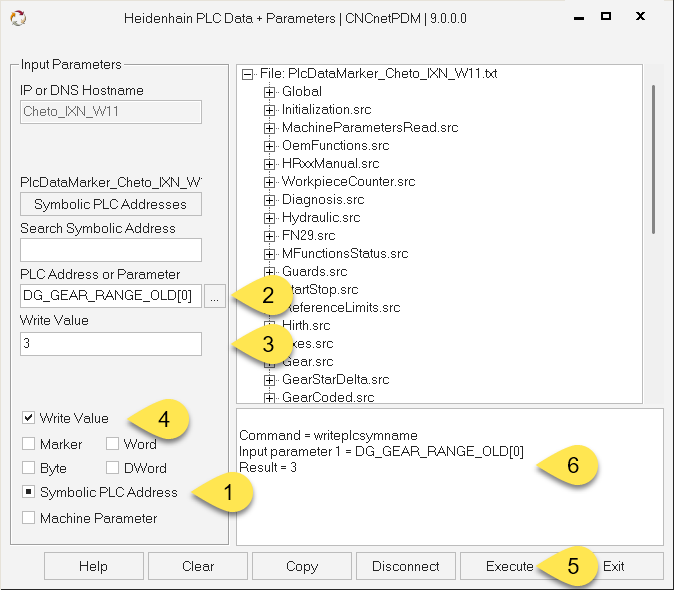674x590 pixels.
Task: Select the Hirth.src tree row
Action: point(306,326)
